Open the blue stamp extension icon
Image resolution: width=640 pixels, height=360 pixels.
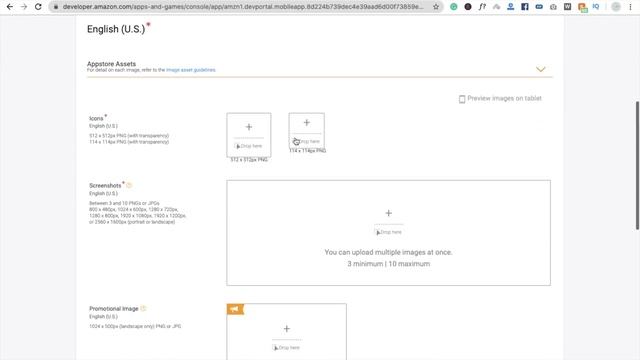click(511, 7)
